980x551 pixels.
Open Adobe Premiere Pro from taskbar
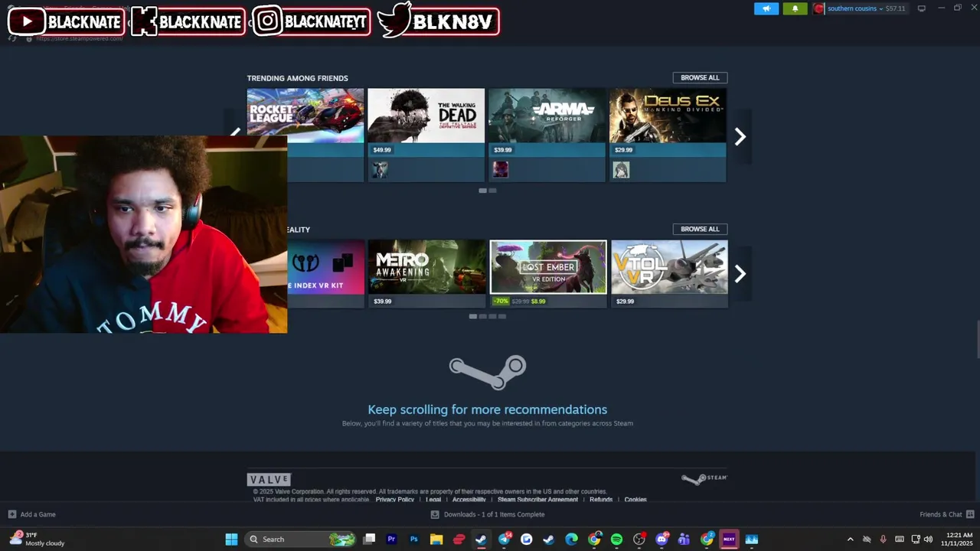click(391, 540)
